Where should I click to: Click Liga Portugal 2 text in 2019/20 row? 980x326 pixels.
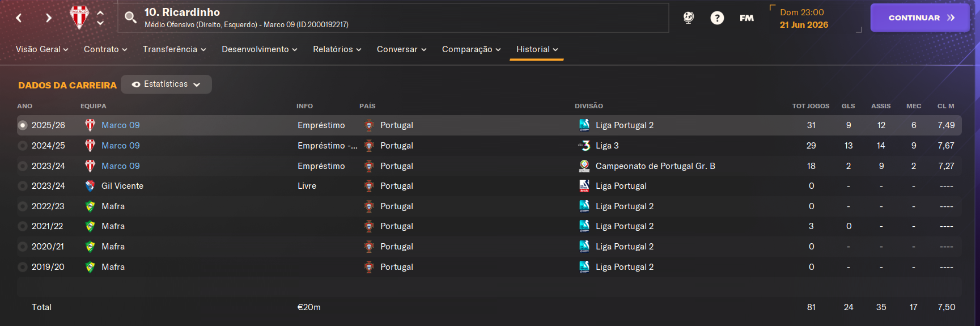click(x=625, y=267)
